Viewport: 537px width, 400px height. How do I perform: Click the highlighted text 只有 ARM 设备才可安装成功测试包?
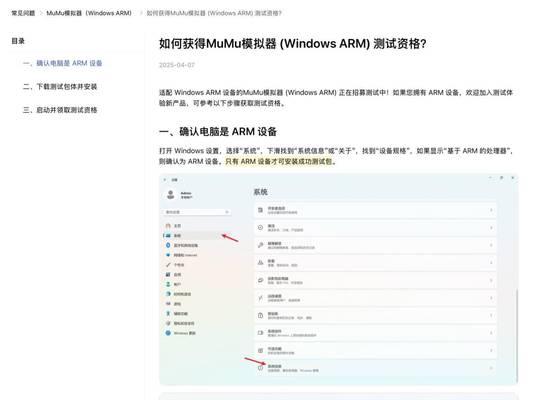[279, 161]
